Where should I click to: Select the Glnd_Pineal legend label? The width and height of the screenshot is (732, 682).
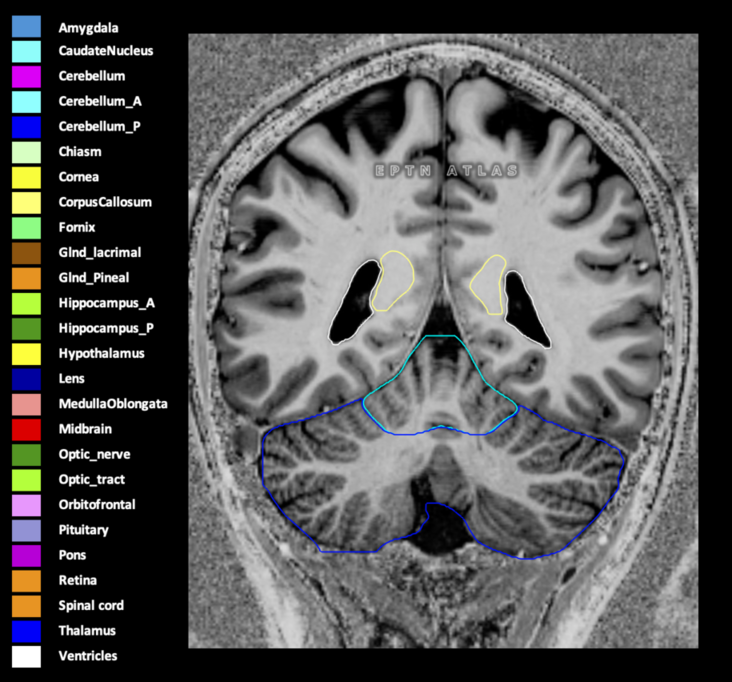(94, 278)
